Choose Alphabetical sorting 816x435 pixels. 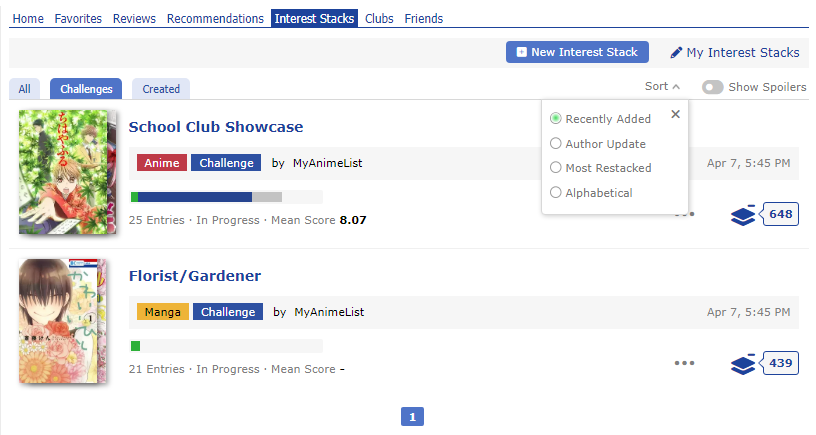[x=556, y=193]
